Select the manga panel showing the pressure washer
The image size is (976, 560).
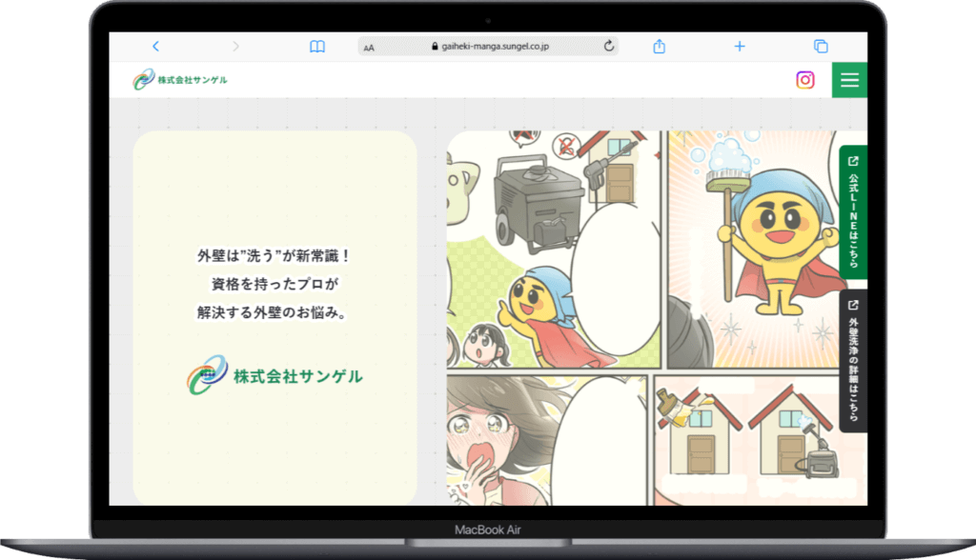(x=553, y=248)
